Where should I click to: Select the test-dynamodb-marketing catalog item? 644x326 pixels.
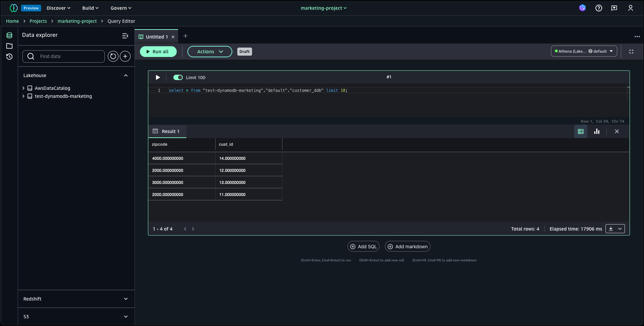(x=63, y=96)
